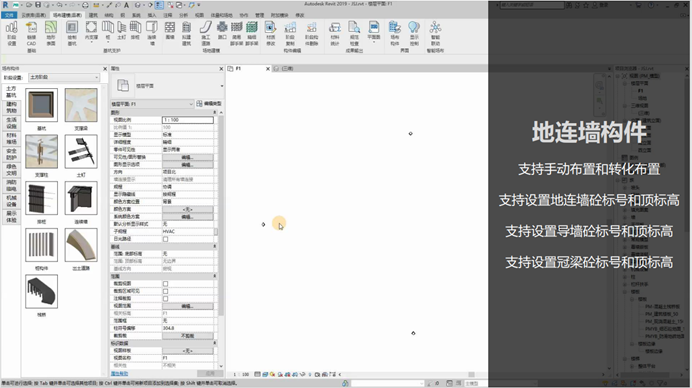The image size is (692, 388).
Task: Open the 建筑 ribbon tab
Action: 93,15
